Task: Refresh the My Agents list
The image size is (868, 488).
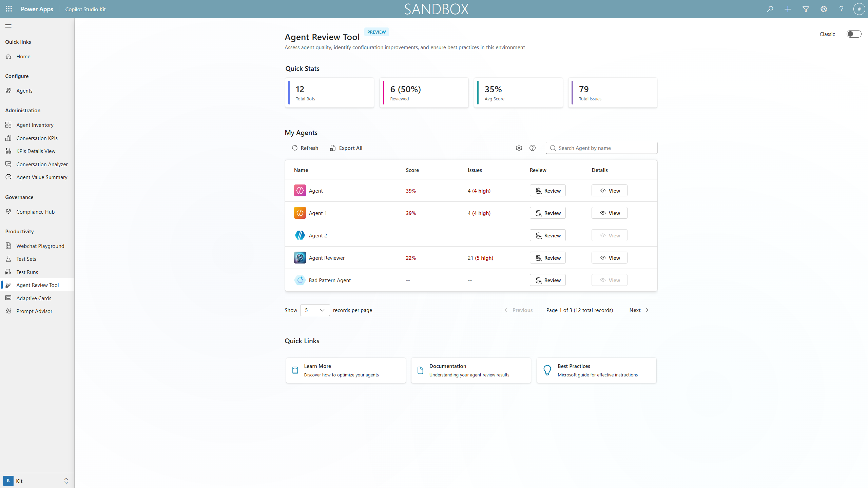Action: 305,148
